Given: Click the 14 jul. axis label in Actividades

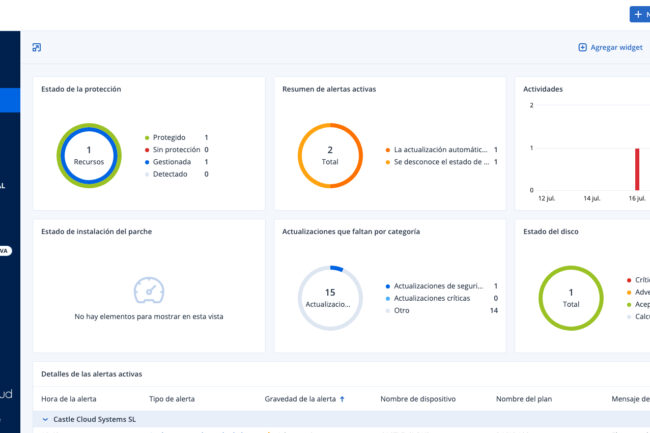Looking at the screenshot, I should pyautogui.click(x=592, y=198).
